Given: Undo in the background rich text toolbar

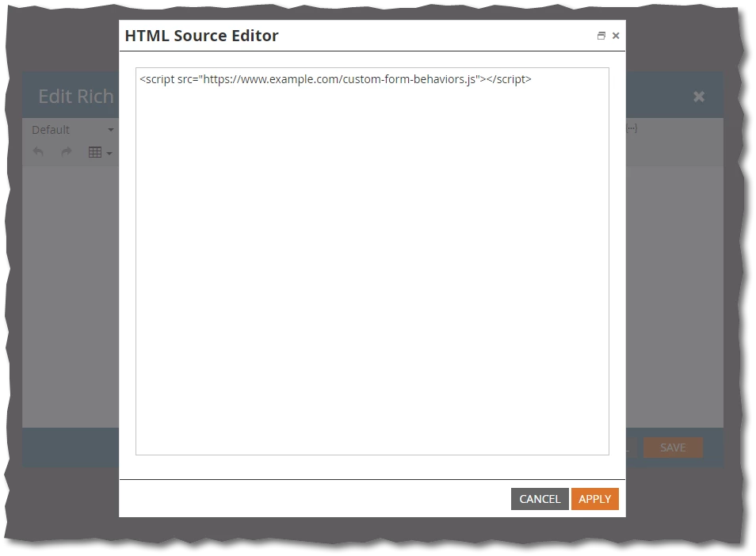Looking at the screenshot, I should (x=38, y=152).
